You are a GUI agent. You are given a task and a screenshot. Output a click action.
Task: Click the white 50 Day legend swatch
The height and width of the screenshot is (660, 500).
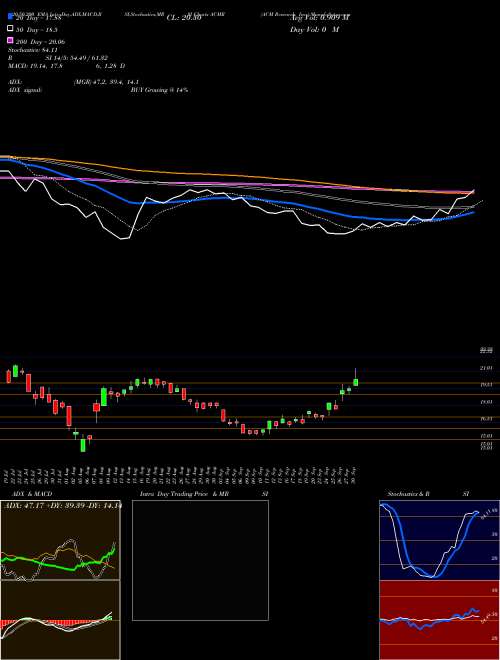[10, 29]
